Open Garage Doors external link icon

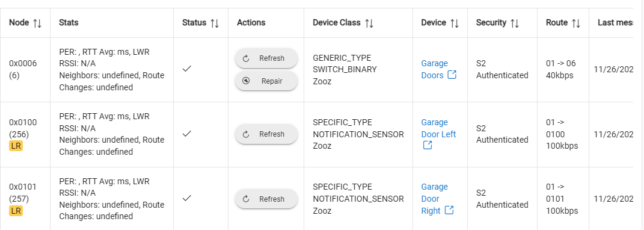pyautogui.click(x=452, y=75)
